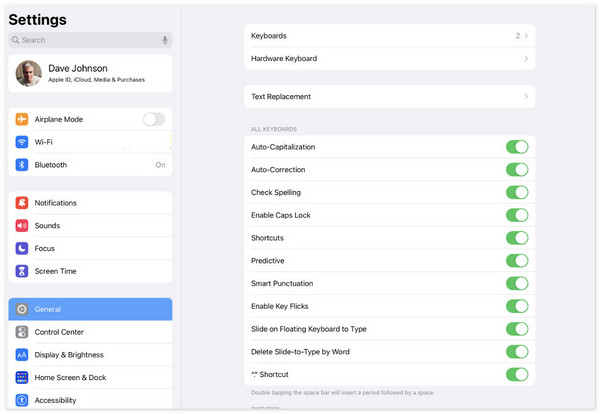Tap the magnifying glass search icon

tap(15, 40)
